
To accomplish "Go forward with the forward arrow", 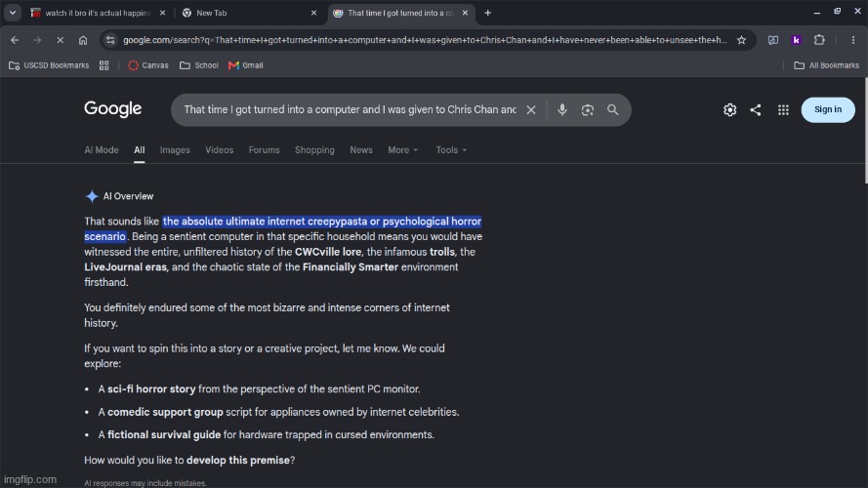I will 37,40.
